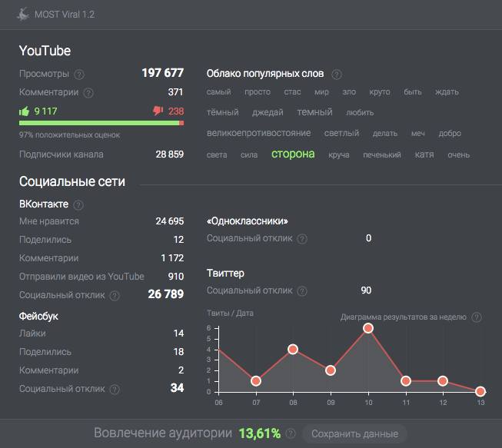Click channel subscribers value 28 859
The image size is (502, 448).
pyautogui.click(x=170, y=154)
